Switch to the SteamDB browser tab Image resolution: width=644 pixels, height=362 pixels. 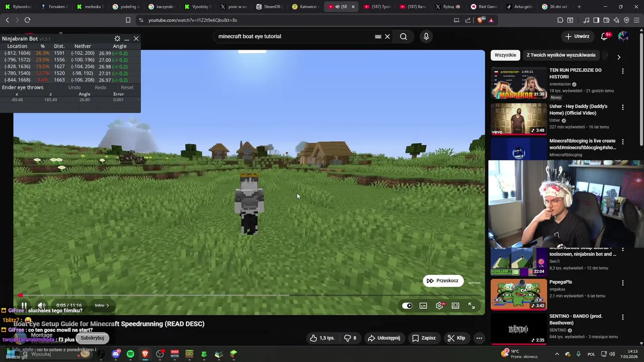point(270,7)
